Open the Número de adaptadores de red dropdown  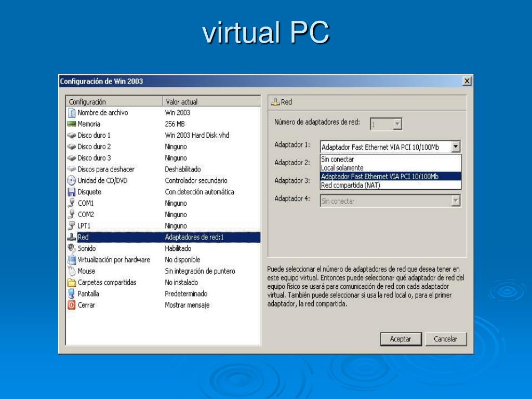[397, 124]
